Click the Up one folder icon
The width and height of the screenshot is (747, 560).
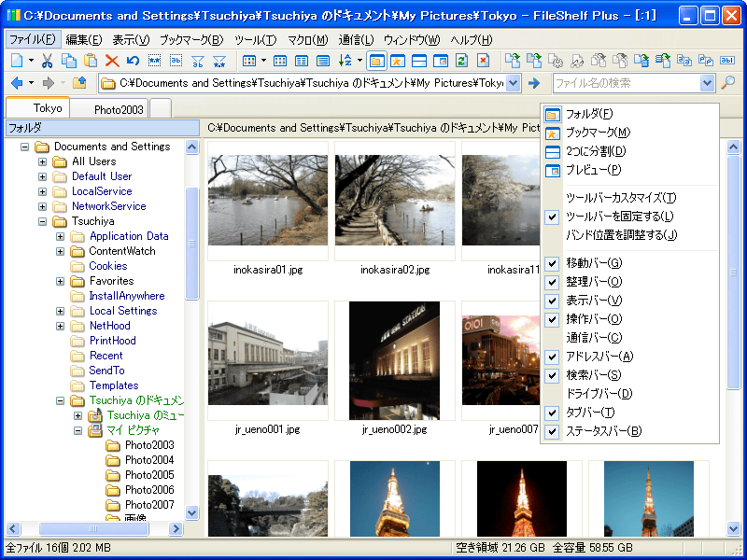coord(79,83)
